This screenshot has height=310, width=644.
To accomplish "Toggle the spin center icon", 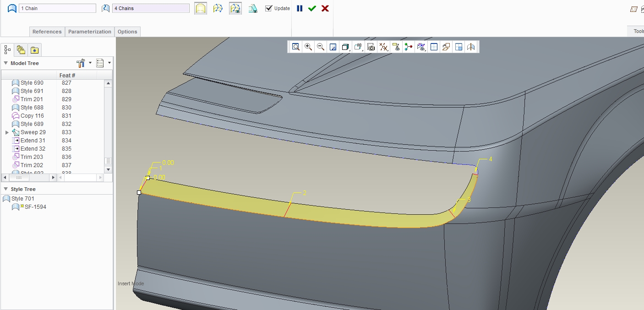I will 409,47.
